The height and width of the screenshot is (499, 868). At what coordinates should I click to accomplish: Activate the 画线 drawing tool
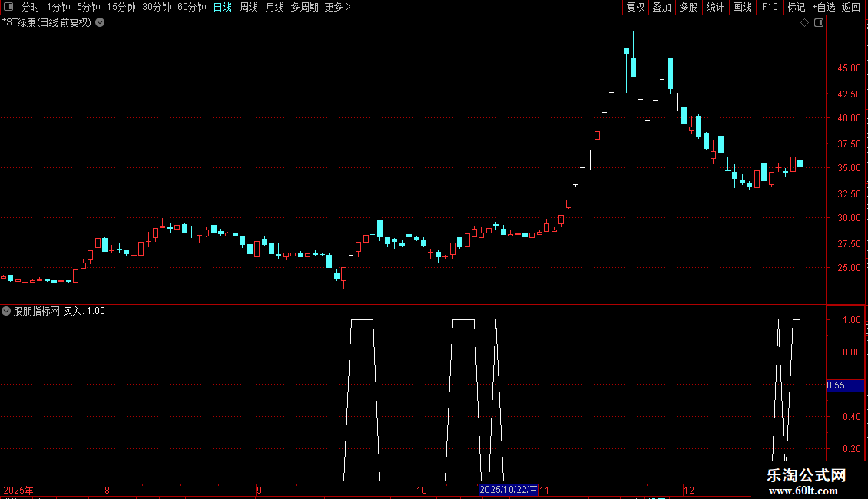click(742, 7)
